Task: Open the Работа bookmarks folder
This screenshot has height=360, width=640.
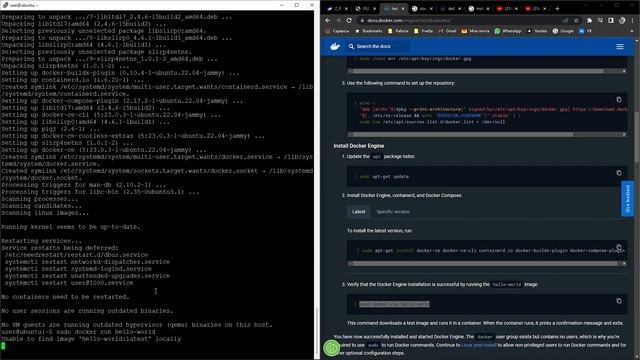Action: click(x=398, y=31)
